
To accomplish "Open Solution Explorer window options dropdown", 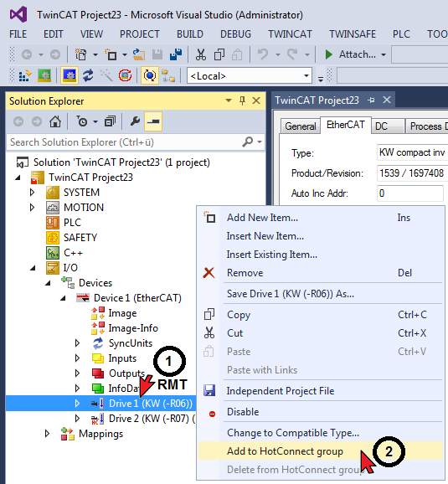I will tap(229, 100).
